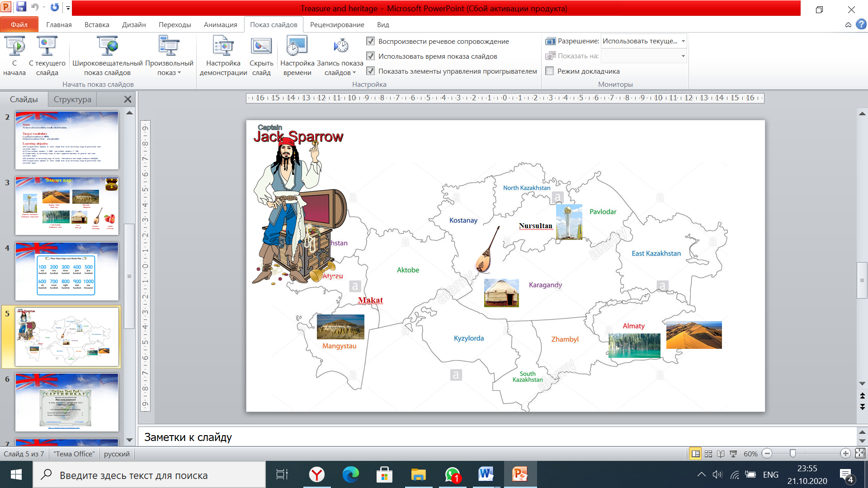Click the zoom in plus button
868x488 pixels.
[x=845, y=454]
